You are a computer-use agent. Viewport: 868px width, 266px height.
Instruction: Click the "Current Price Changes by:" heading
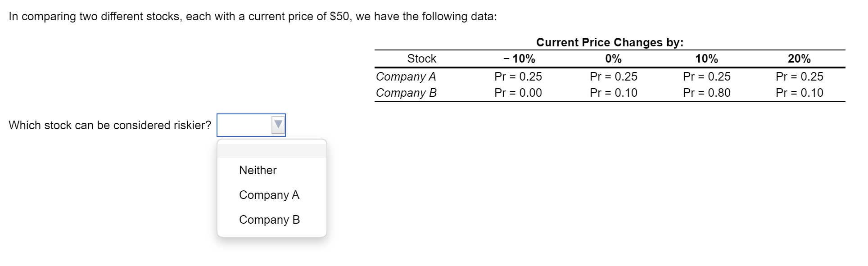(x=610, y=42)
